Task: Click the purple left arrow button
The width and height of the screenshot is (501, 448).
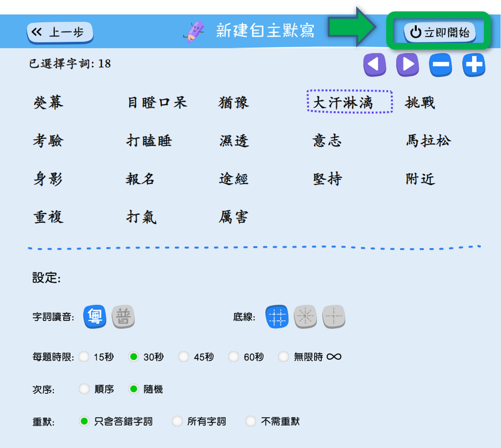Action: coord(375,65)
